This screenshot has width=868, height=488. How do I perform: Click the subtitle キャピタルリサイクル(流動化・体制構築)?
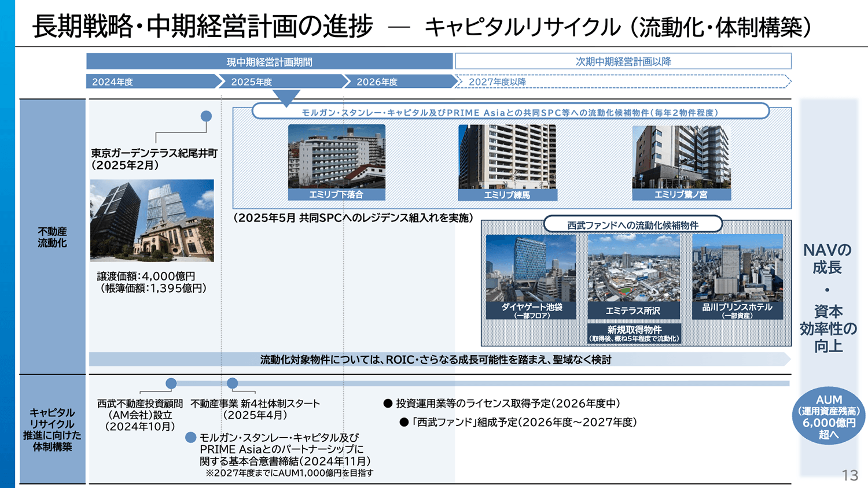pyautogui.click(x=618, y=27)
